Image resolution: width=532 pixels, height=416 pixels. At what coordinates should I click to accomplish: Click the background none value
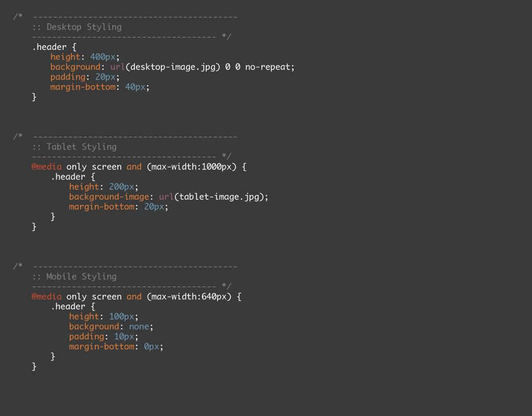click(140, 327)
